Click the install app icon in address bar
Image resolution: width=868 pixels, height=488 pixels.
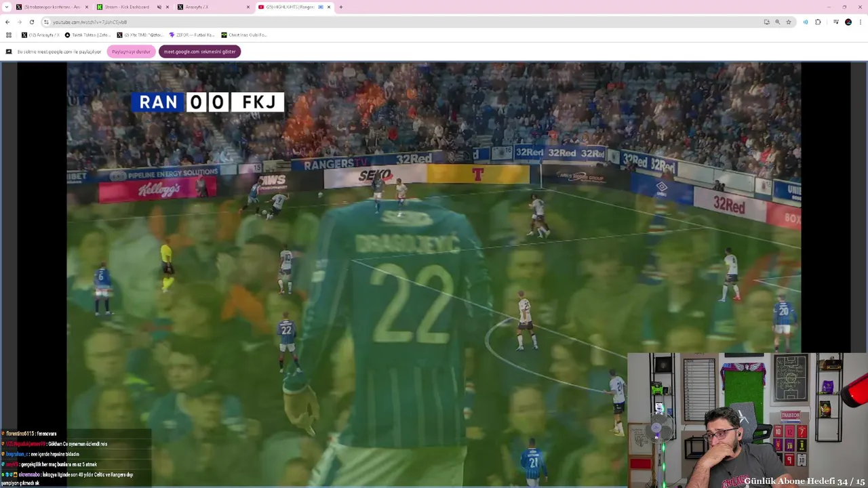[767, 22]
